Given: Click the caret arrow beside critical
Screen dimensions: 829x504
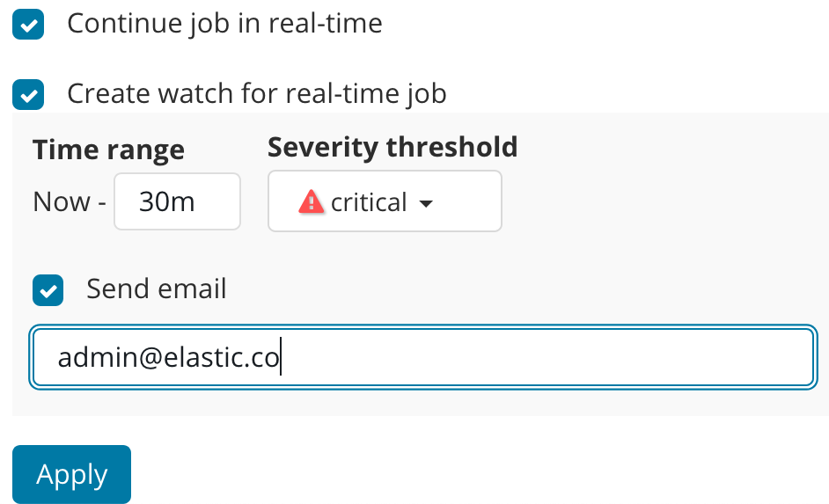Looking at the screenshot, I should 426,203.
